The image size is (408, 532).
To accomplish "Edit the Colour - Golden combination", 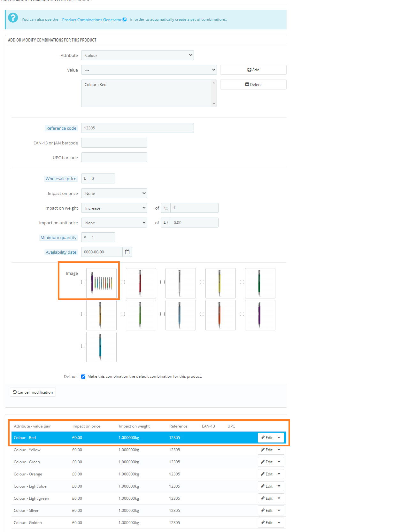I will coord(266,523).
